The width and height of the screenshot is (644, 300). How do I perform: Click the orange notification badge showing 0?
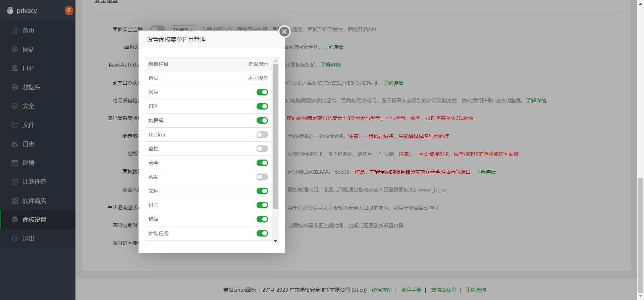click(69, 10)
